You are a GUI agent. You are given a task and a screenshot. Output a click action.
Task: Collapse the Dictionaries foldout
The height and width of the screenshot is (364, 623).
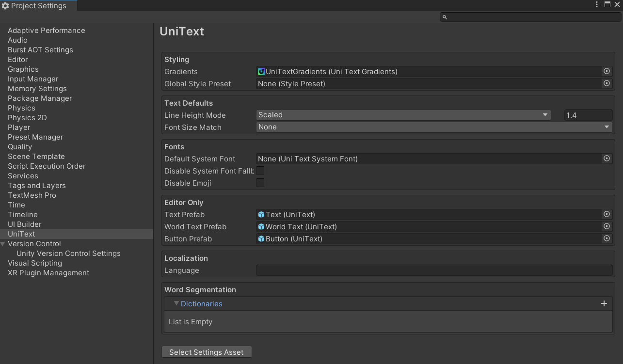[x=176, y=303]
